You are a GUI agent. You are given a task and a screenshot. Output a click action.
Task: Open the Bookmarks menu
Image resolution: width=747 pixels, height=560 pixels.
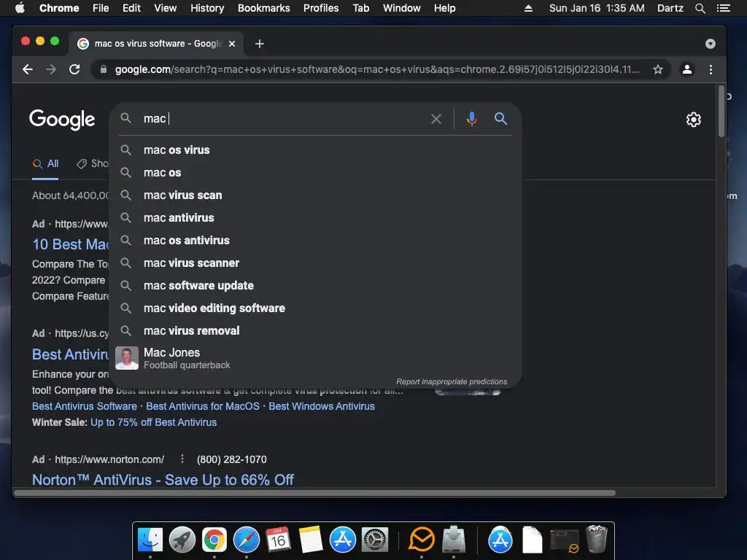click(264, 8)
